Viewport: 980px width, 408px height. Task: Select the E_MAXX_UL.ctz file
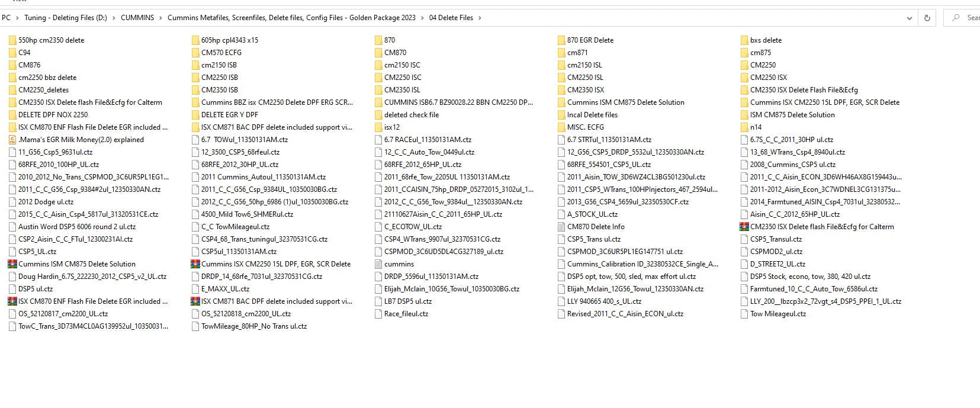[225, 289]
